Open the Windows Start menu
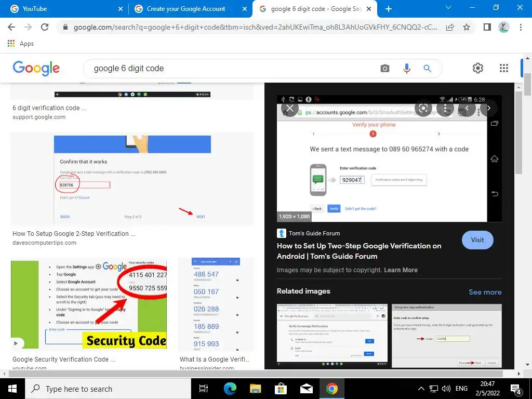Viewport: 532px width, 399px height. click(x=12, y=389)
